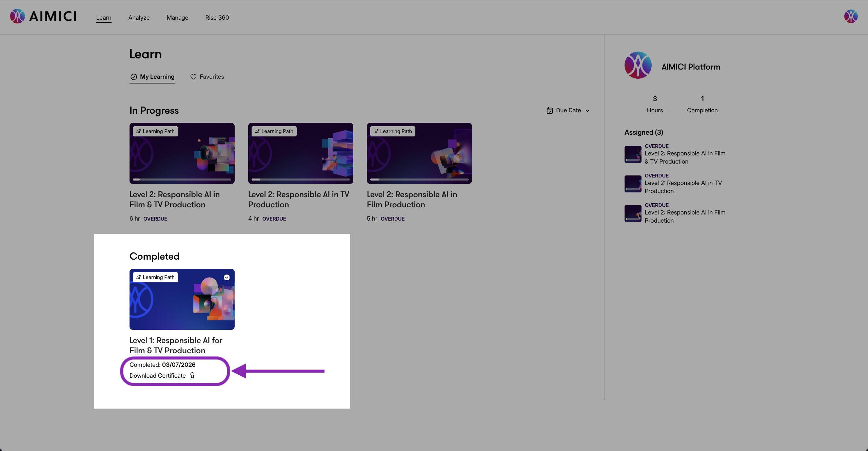Click progress bar on Film & TV Level 2 card
The width and height of the screenshot is (868, 451).
pos(182,179)
